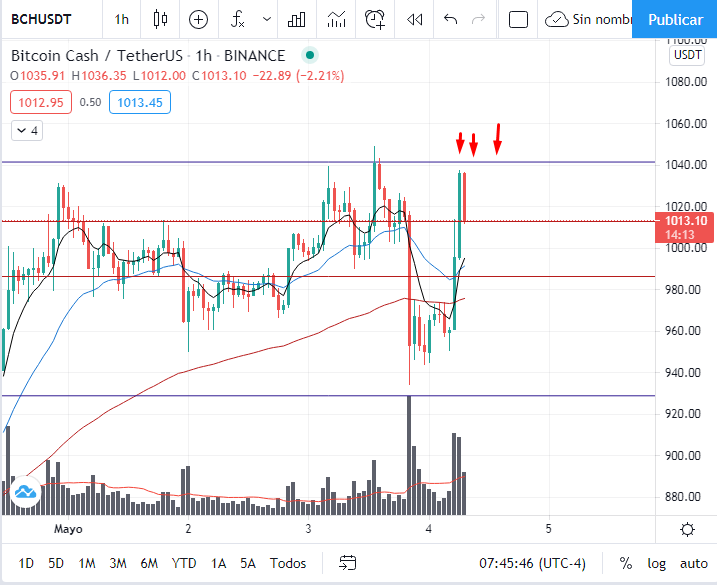The width and height of the screenshot is (717, 585).
Task: Start bar replay with the rewind icon
Action: (x=414, y=20)
